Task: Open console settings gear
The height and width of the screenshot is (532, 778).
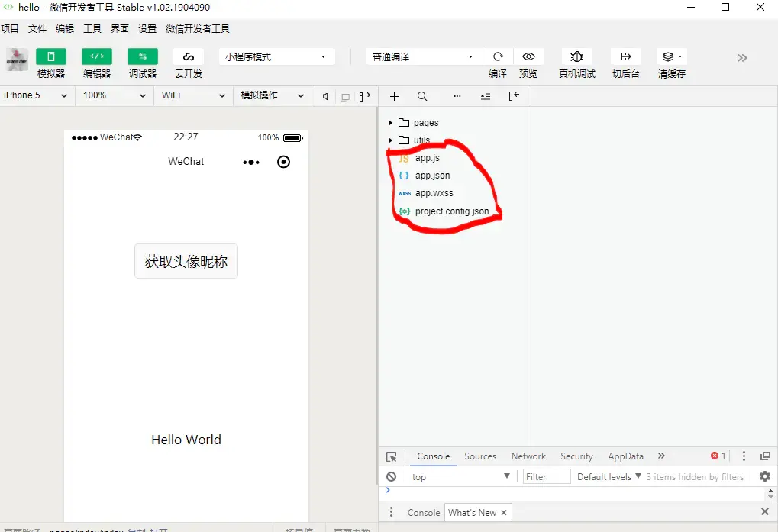Action: coord(765,476)
